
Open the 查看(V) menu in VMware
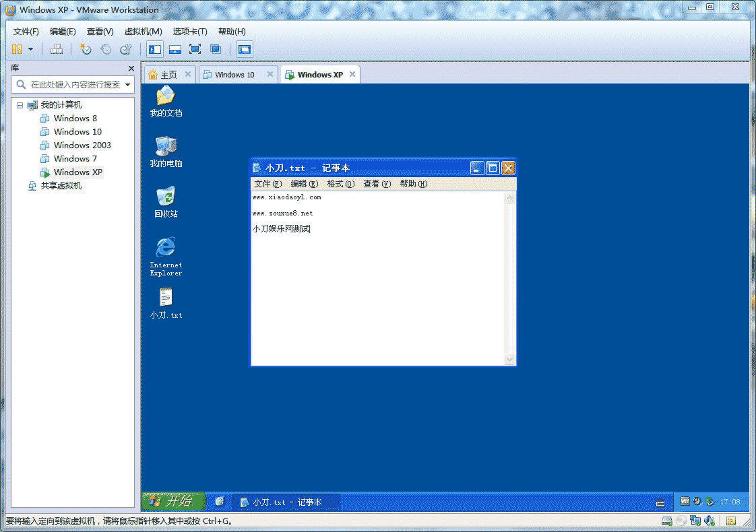[x=100, y=32]
